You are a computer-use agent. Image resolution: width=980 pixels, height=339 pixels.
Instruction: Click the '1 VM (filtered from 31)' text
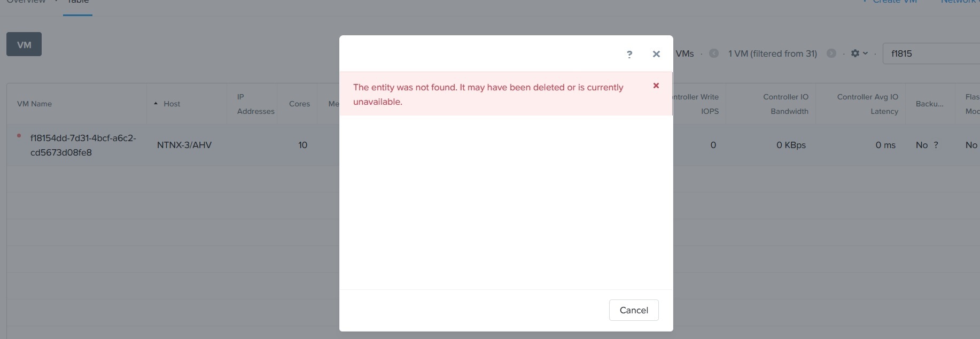point(773,53)
